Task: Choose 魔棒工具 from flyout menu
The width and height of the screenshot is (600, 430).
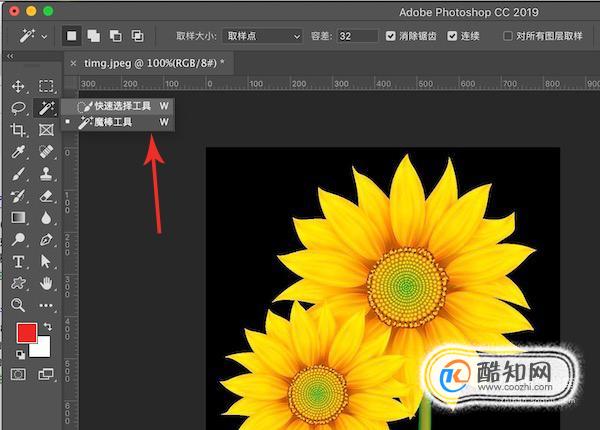Action: click(118, 122)
